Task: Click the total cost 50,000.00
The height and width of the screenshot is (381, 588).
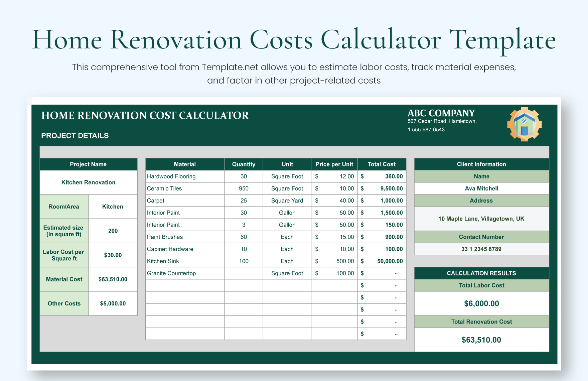Action: click(x=382, y=261)
